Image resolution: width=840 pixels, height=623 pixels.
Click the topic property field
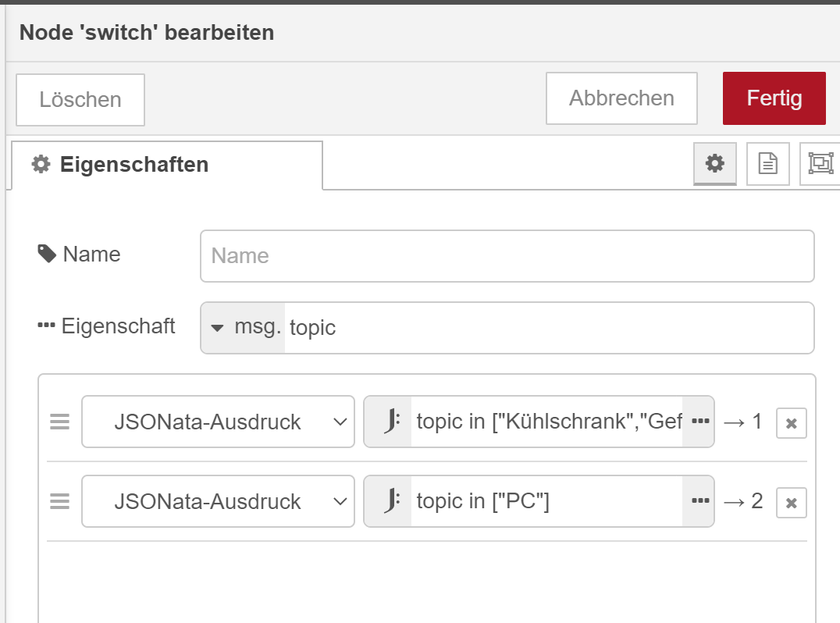546,328
